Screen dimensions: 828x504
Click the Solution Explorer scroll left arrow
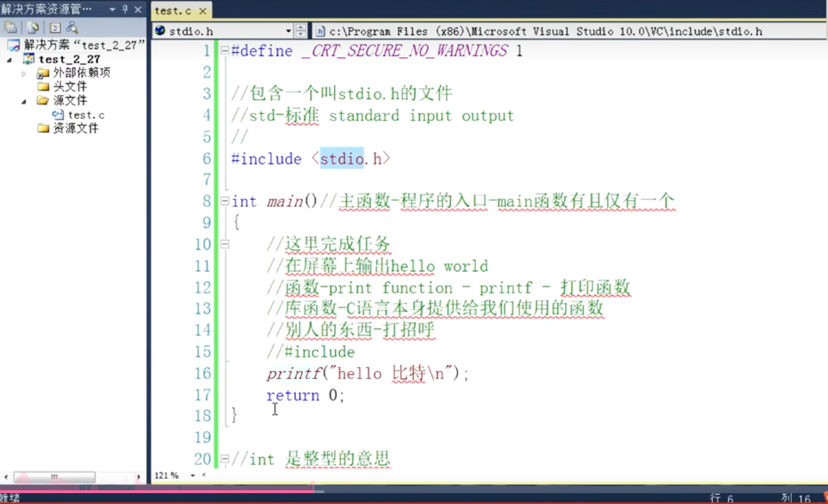pos(6,477)
